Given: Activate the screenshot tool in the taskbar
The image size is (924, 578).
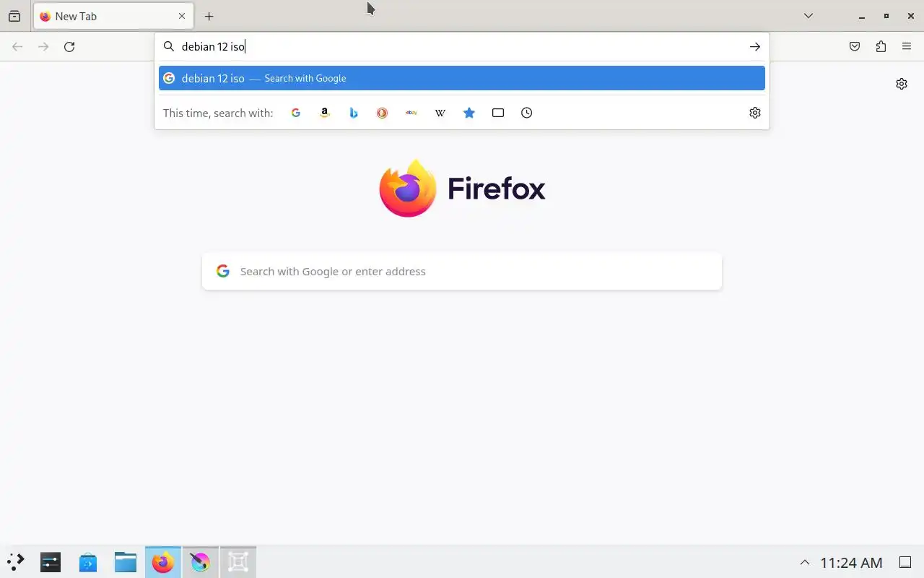Looking at the screenshot, I should [x=238, y=561].
